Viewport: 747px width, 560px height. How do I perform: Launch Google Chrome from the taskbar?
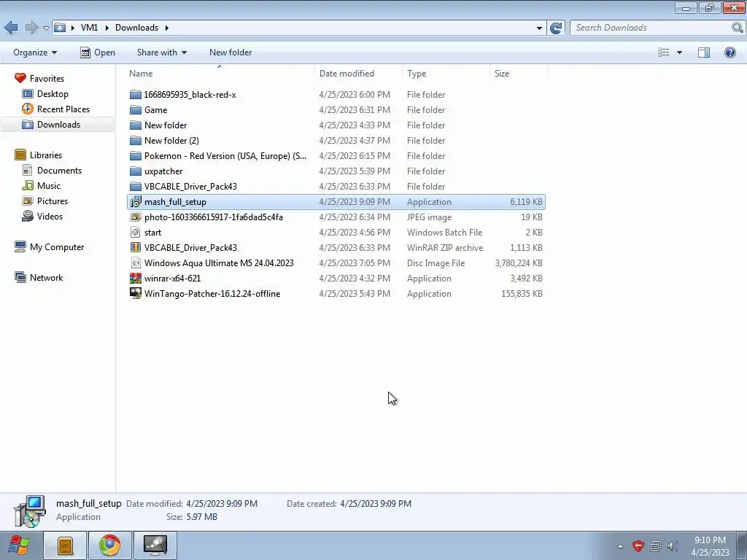click(110, 545)
